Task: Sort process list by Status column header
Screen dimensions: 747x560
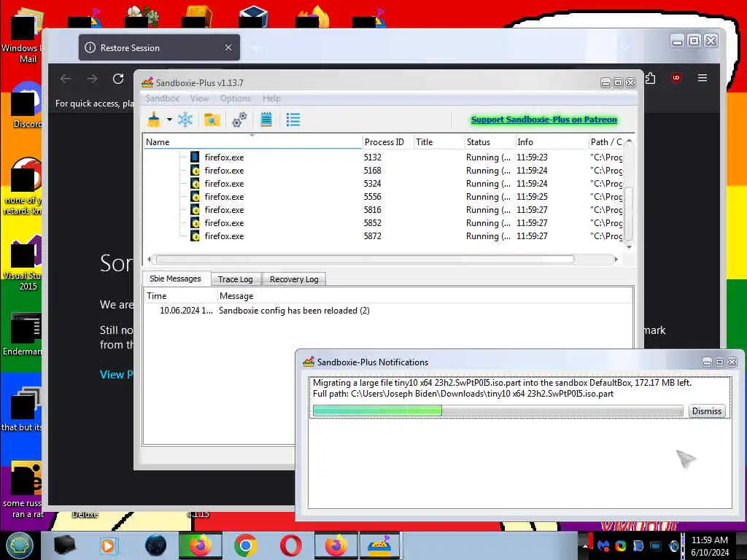Action: coord(489,142)
